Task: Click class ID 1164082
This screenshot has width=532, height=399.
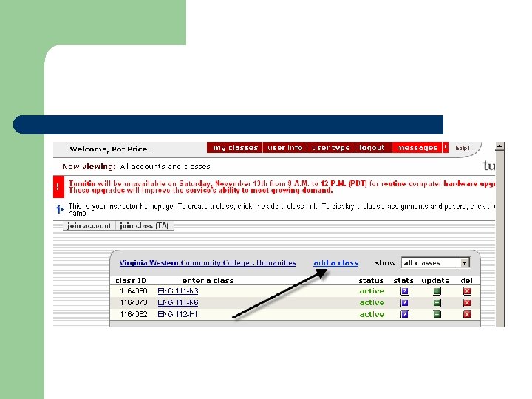Action: (x=134, y=314)
